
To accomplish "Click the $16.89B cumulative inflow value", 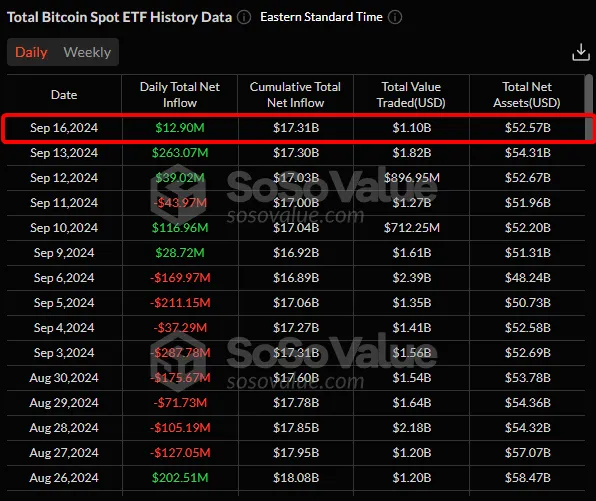I will pos(296,278).
